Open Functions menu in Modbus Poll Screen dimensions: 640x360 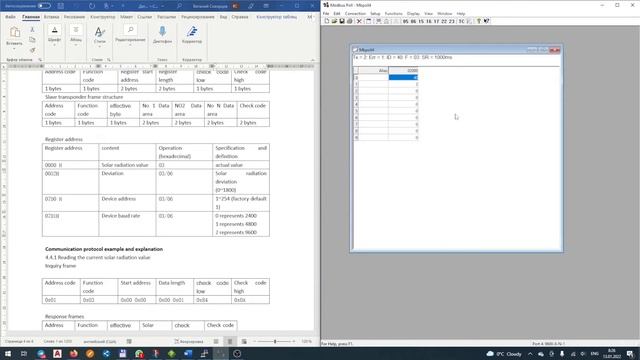pyautogui.click(x=393, y=13)
